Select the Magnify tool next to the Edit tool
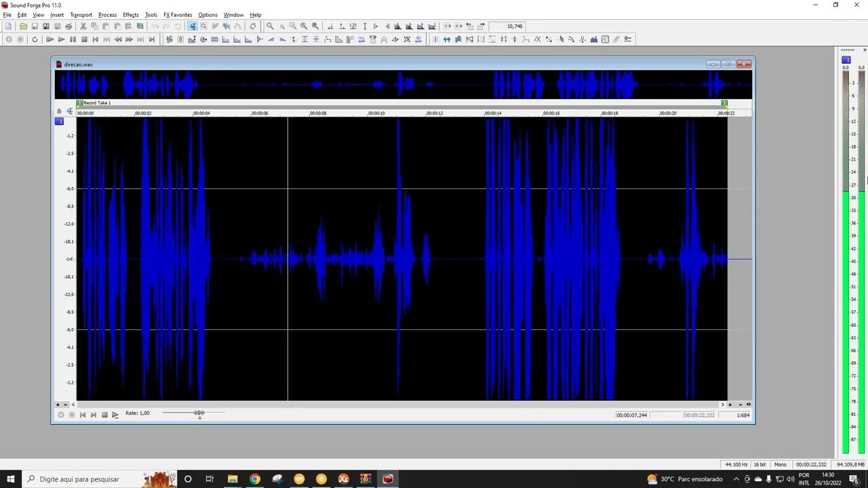 click(x=203, y=26)
